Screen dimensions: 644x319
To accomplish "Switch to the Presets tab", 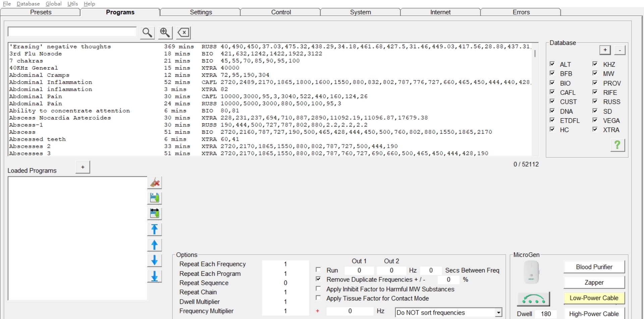I will [x=41, y=12].
